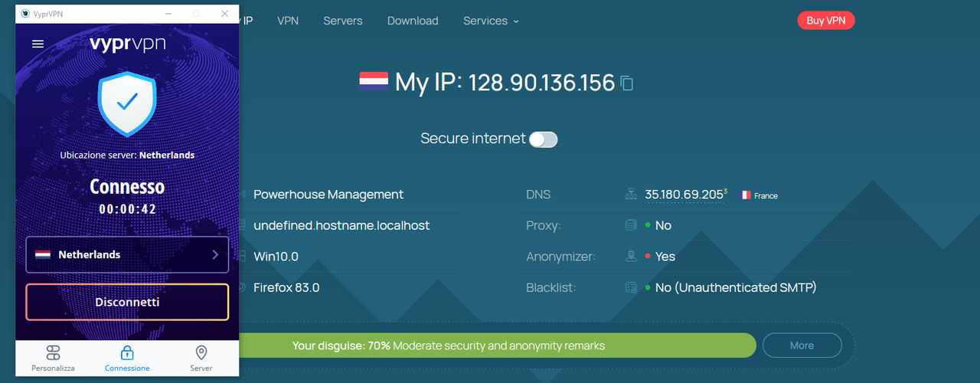Click the red Buy VPN button
Viewport: 980px width, 383px height.
coord(826,21)
